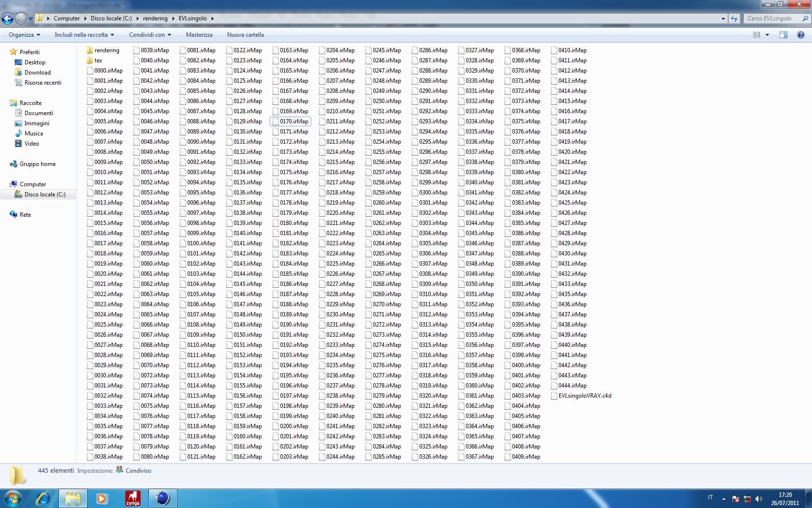Expand arrow after Computer breadcrumb
Viewport: 812px width, 508px height.
coord(86,18)
